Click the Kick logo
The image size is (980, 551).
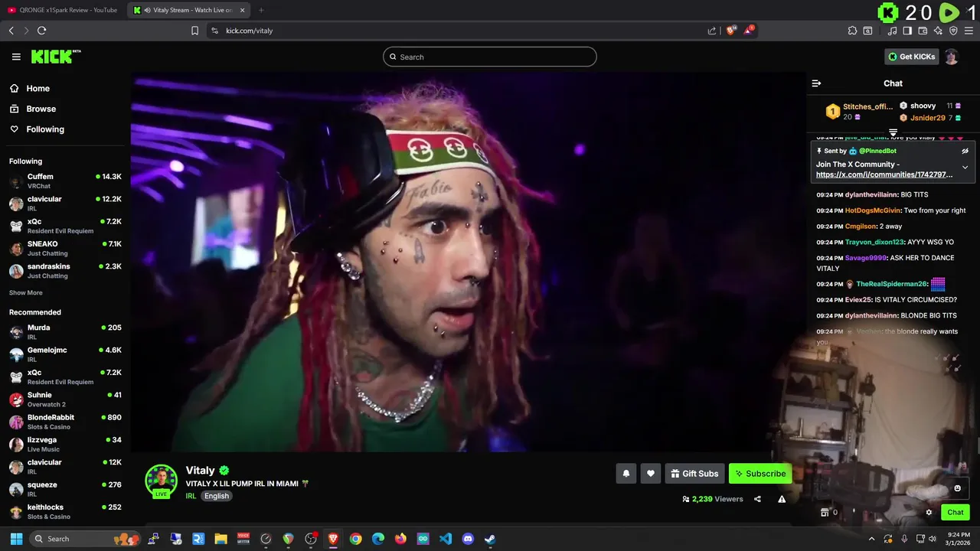pyautogui.click(x=56, y=57)
